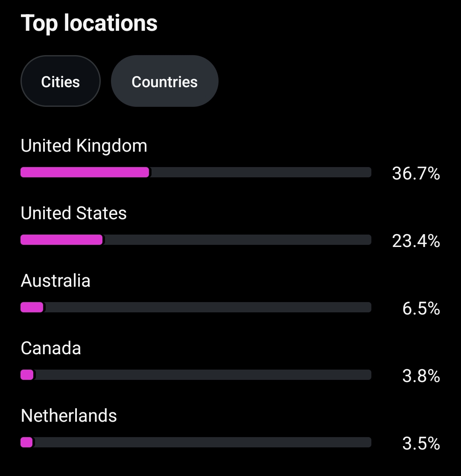Choose the Canada location label
461x476 pixels.
[51, 348]
